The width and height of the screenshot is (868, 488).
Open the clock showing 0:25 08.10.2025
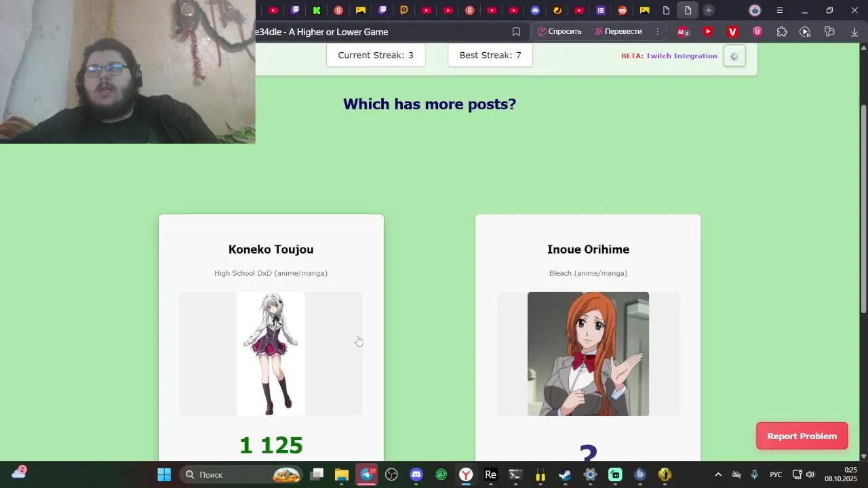coord(841,474)
